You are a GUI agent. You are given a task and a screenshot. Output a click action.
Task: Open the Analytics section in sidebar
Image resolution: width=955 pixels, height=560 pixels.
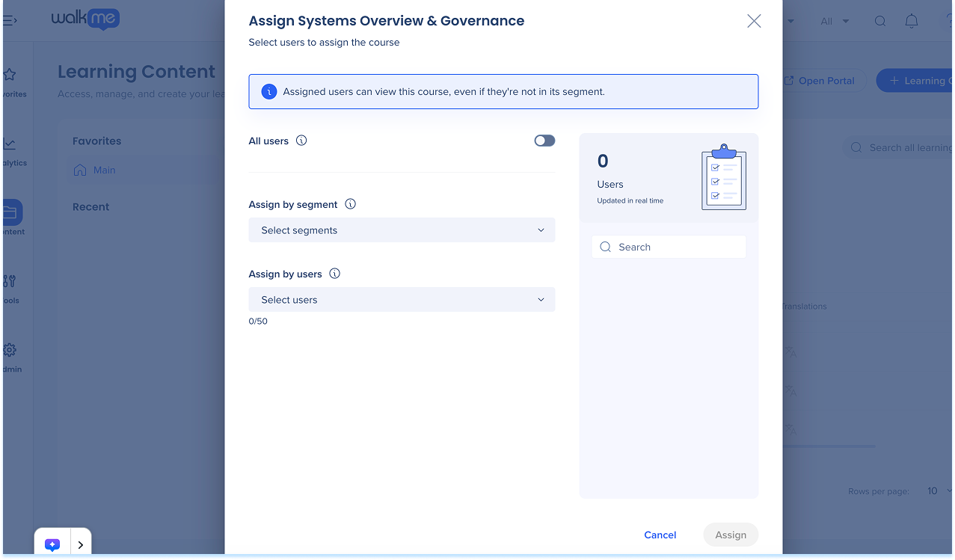click(x=10, y=144)
